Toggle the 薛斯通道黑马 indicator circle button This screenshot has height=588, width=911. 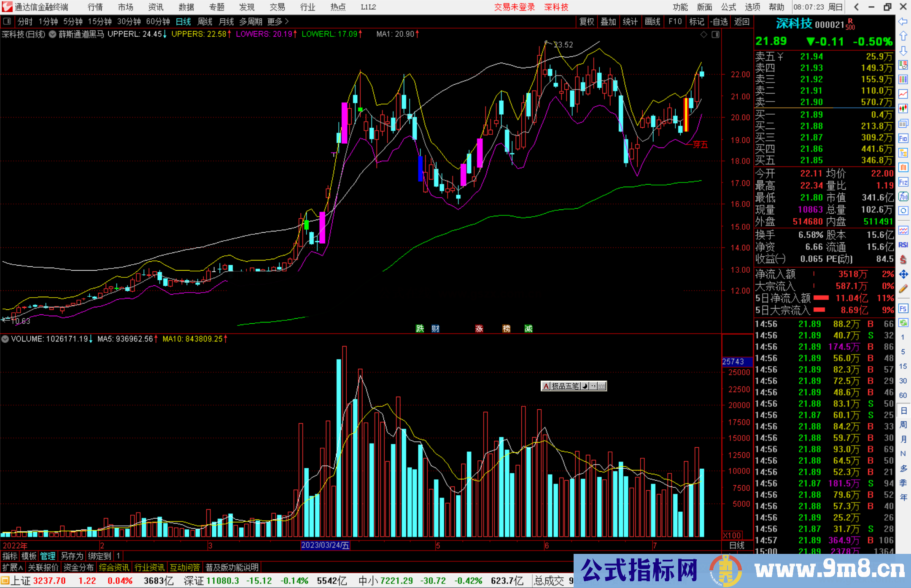click(53, 34)
